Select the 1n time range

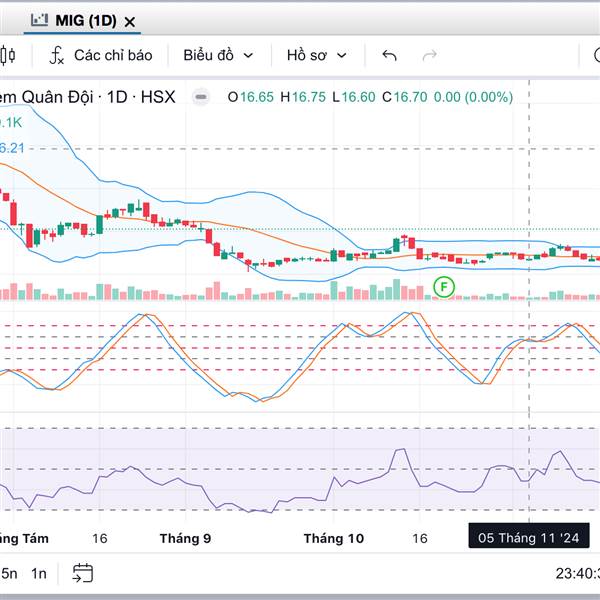tap(39, 573)
